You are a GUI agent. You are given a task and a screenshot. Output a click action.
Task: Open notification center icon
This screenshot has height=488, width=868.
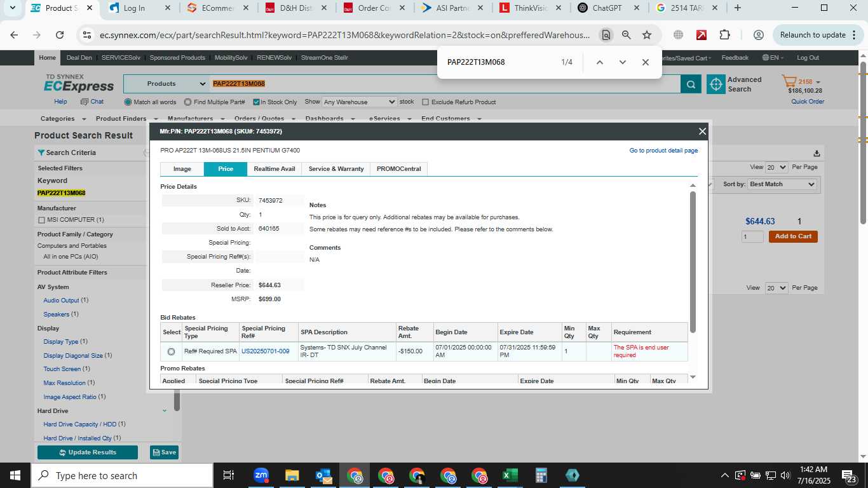[x=848, y=475]
